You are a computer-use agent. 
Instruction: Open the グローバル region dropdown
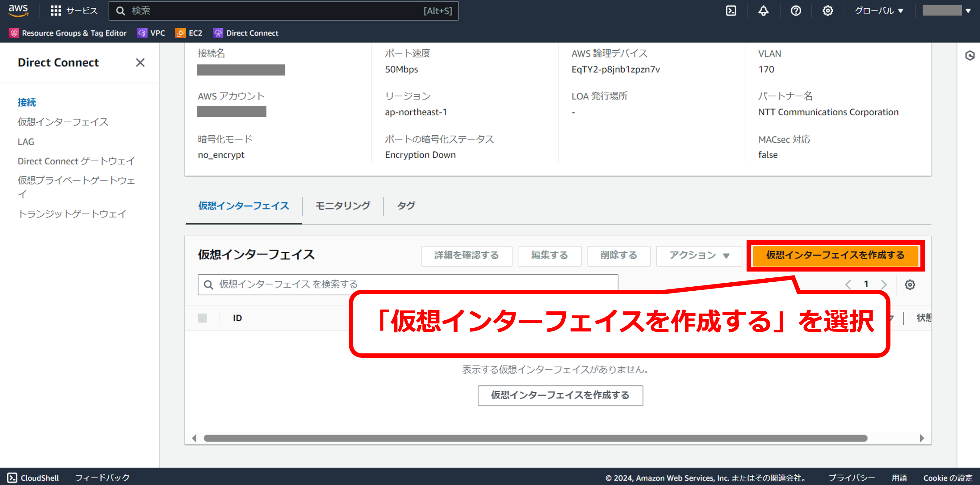pos(878,11)
